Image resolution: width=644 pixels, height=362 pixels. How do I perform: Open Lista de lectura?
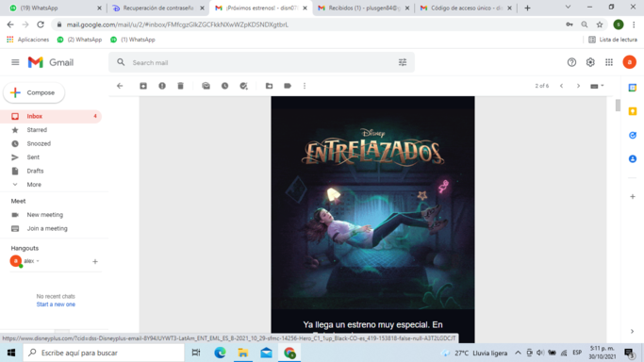coord(613,40)
